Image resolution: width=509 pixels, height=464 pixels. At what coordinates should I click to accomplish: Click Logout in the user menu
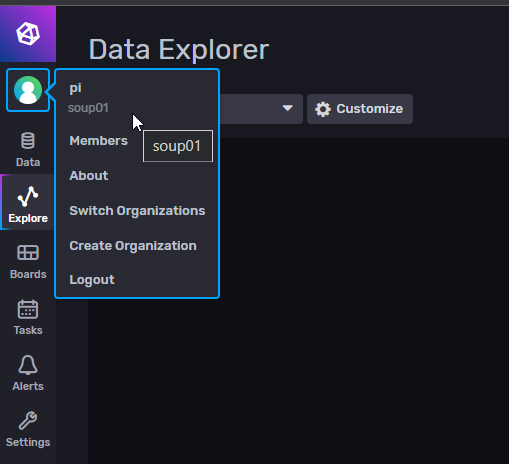92,280
